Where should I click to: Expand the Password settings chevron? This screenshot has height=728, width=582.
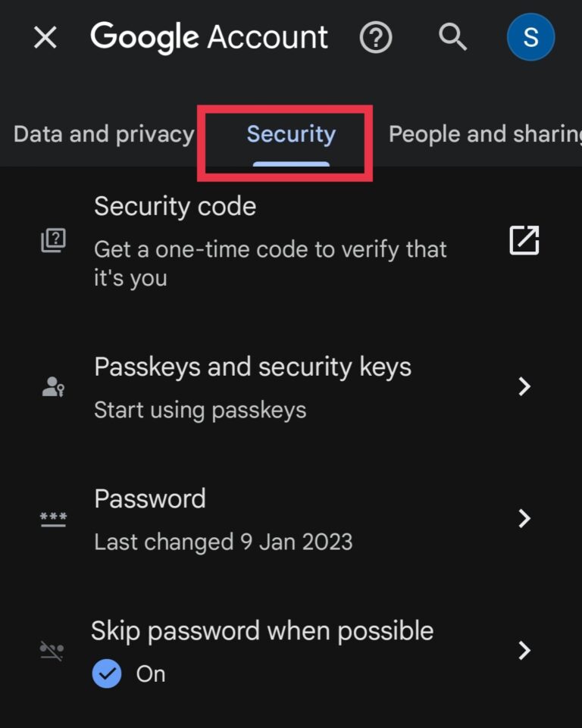[524, 518]
